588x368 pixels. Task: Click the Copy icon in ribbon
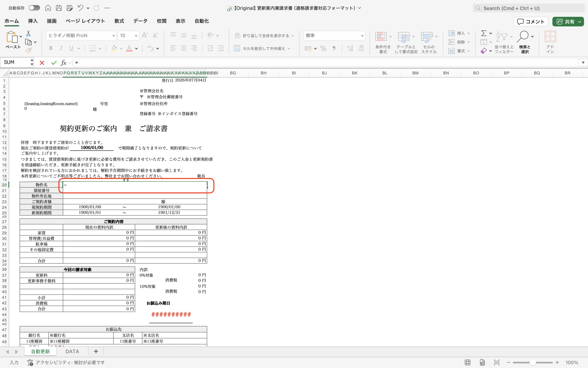(x=28, y=42)
